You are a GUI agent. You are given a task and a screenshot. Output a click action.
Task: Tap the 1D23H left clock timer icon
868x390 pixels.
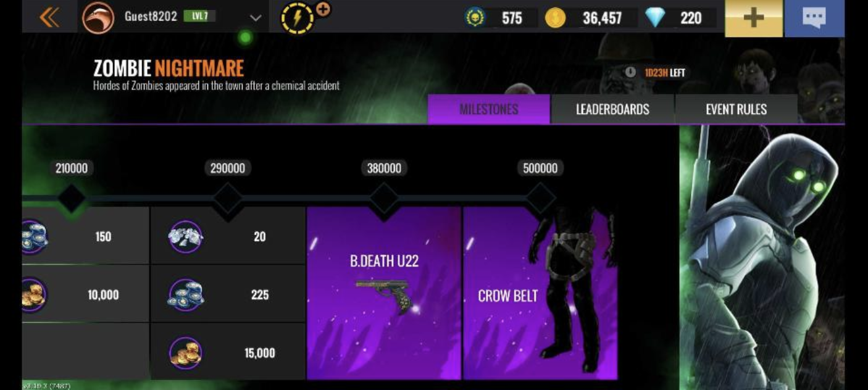coord(630,72)
